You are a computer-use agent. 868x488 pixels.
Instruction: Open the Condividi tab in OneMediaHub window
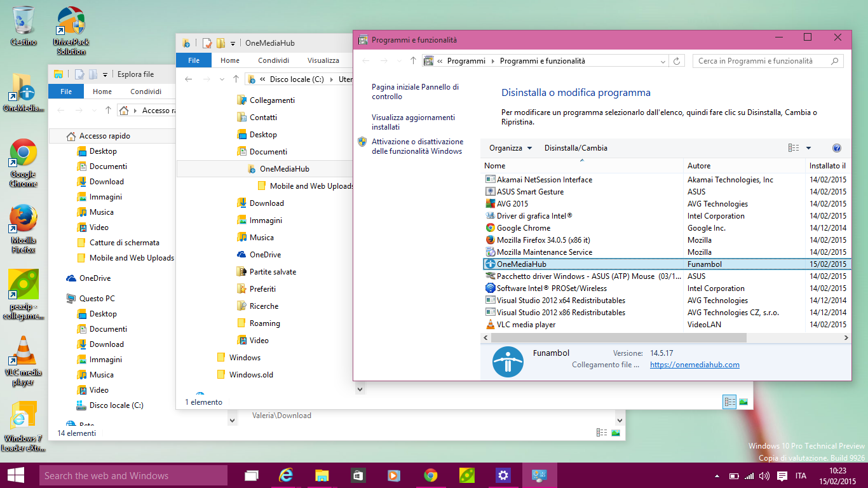[273, 60]
